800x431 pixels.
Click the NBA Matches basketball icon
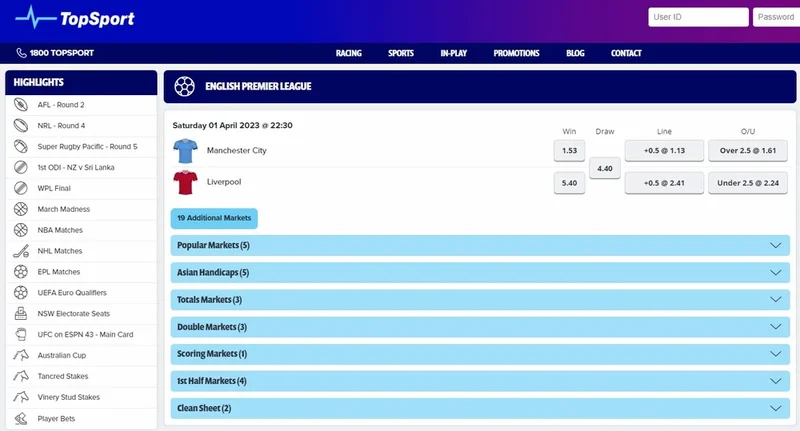click(x=21, y=230)
